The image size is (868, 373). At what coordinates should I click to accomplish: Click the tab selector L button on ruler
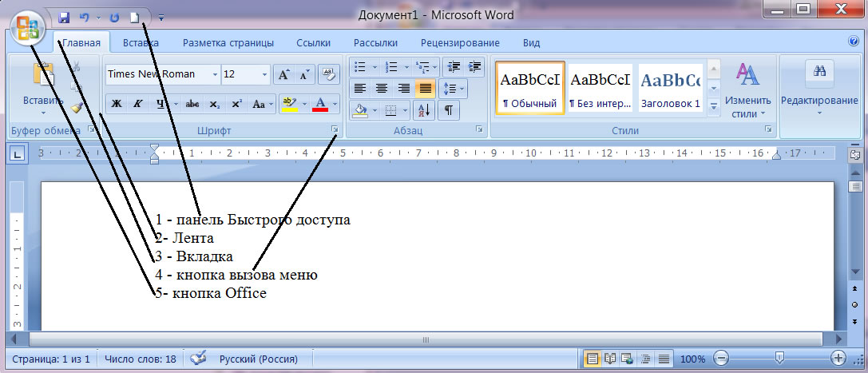[x=17, y=155]
